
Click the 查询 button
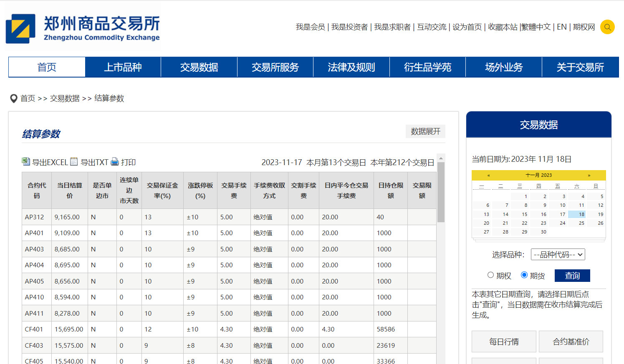point(572,276)
